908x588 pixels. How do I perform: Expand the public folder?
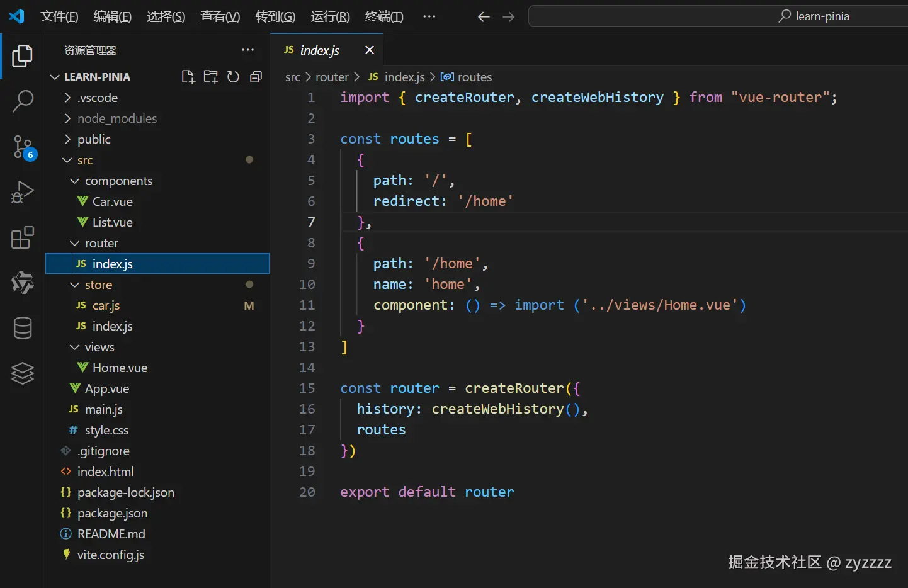(94, 139)
